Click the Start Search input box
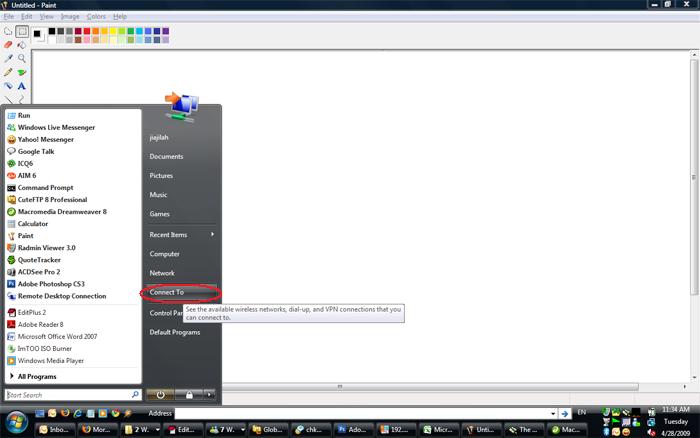The width and height of the screenshot is (700, 438). click(68, 395)
